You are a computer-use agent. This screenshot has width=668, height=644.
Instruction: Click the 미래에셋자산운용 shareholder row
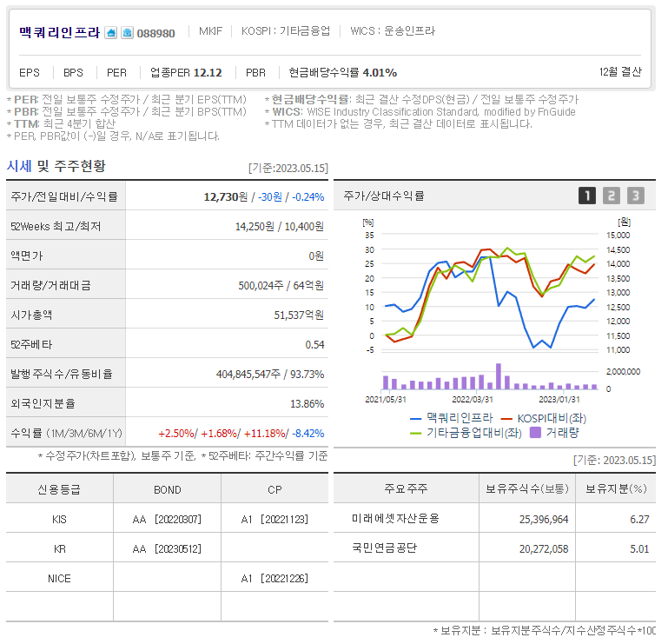494,519
